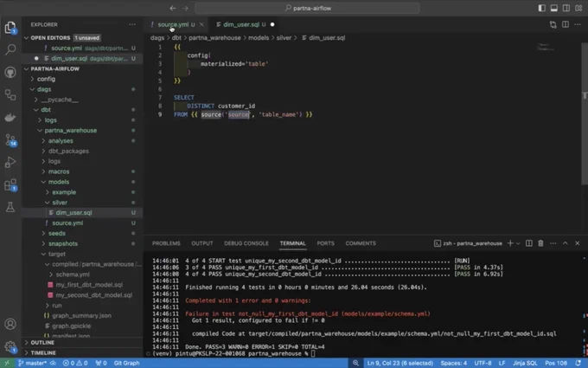Image resolution: width=588 pixels, height=368 pixels.
Task: Go to line via Ln 9, Col 23
Action: click(399, 363)
